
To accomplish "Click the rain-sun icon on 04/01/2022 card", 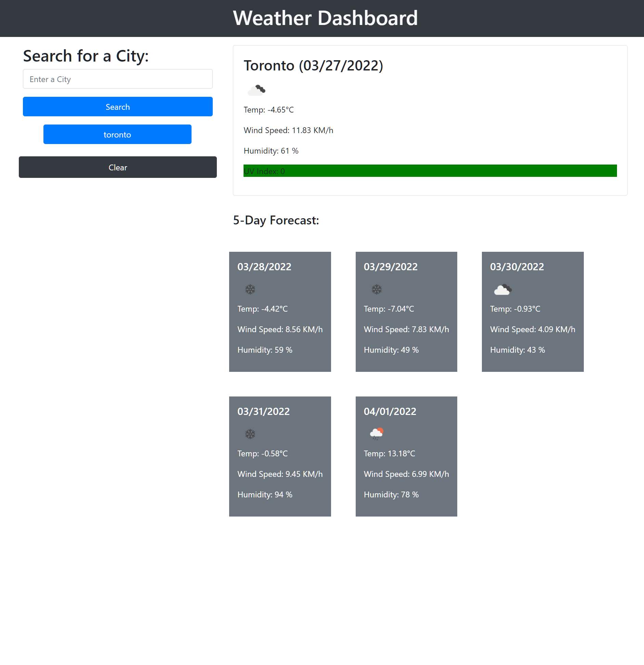I will pos(377,434).
